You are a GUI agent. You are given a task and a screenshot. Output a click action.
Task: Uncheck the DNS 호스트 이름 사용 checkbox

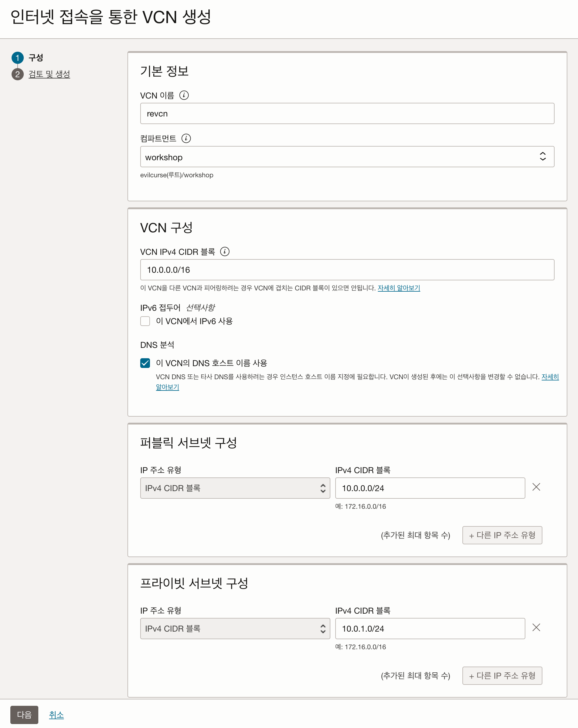[145, 363]
